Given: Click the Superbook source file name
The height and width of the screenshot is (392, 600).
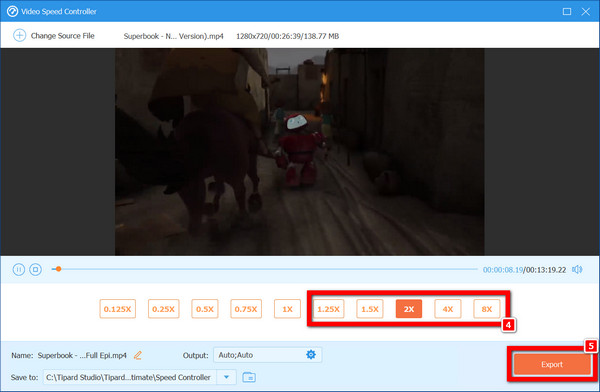Looking at the screenshot, I should tap(173, 36).
